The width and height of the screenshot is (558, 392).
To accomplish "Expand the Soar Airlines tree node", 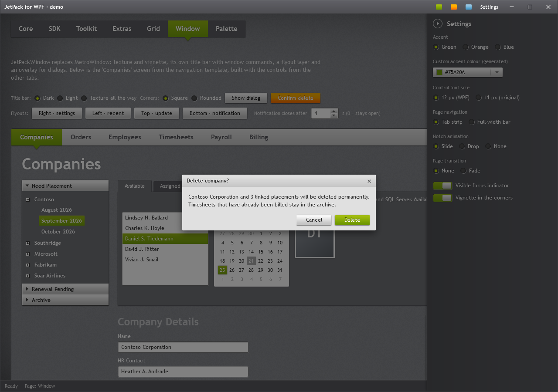I will tap(28, 276).
